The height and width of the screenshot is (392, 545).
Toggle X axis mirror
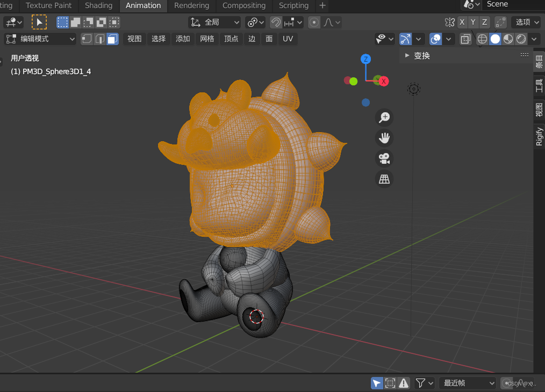462,22
